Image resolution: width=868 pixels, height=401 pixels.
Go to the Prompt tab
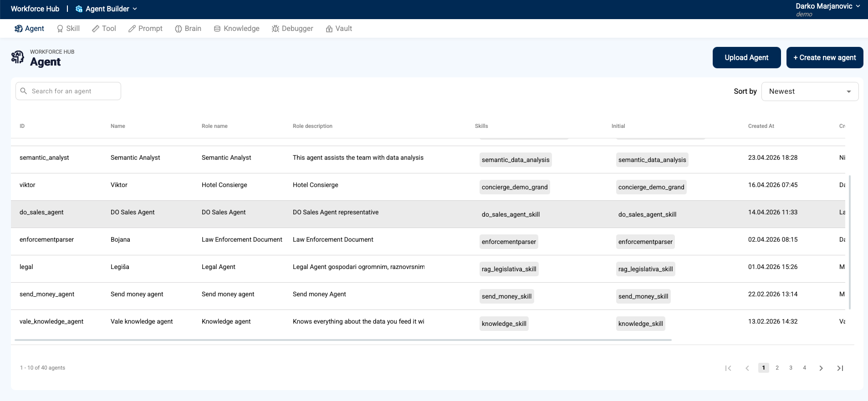145,29
